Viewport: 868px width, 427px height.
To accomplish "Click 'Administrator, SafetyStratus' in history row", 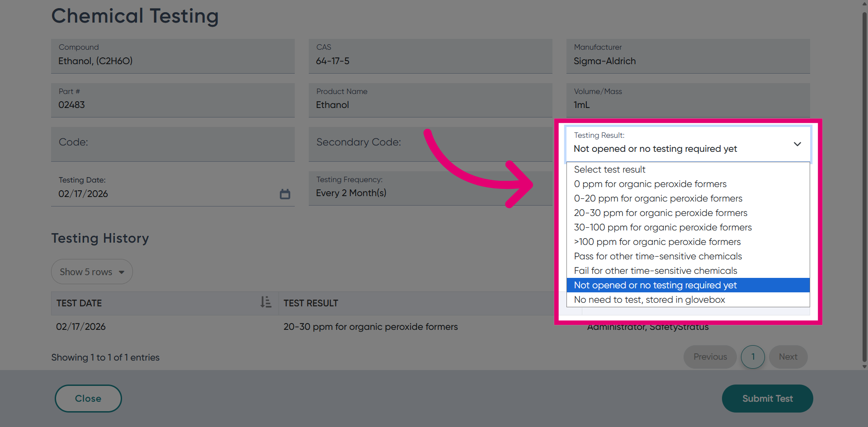I will 648,327.
